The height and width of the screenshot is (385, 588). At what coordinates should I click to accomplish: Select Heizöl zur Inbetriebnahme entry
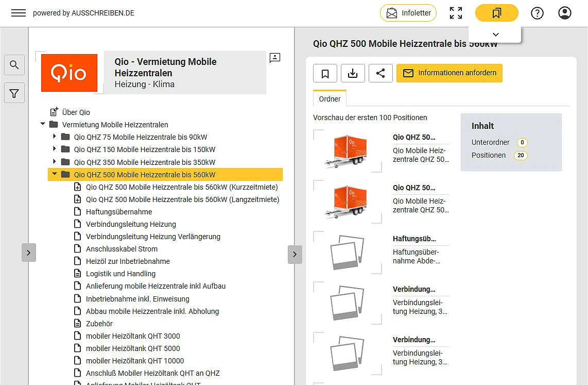(x=128, y=261)
